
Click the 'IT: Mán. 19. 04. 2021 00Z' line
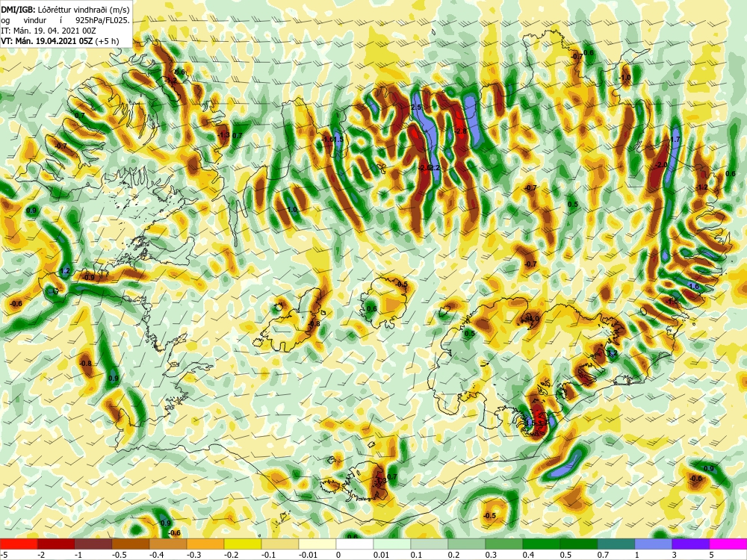point(49,31)
